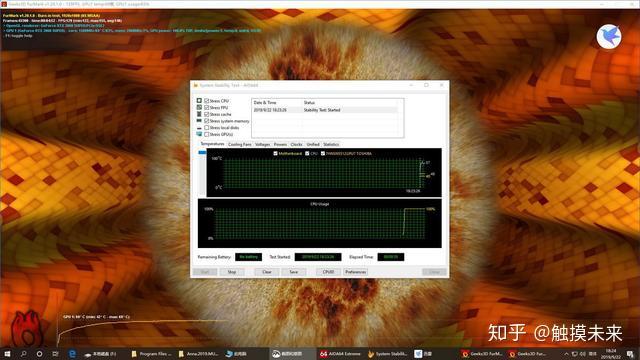
Task: Uncheck Stress cache
Action: tap(207, 114)
